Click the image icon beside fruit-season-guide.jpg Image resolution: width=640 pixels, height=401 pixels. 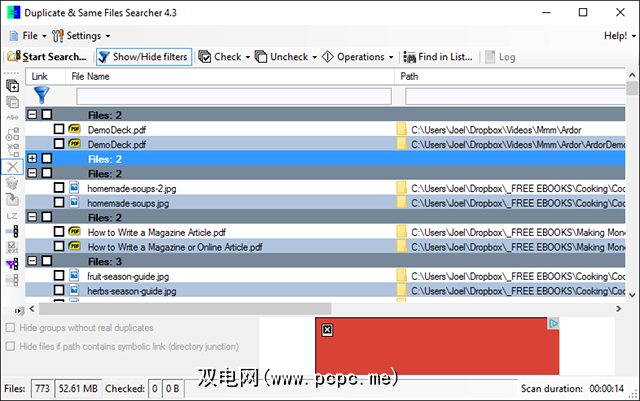[x=74, y=275]
